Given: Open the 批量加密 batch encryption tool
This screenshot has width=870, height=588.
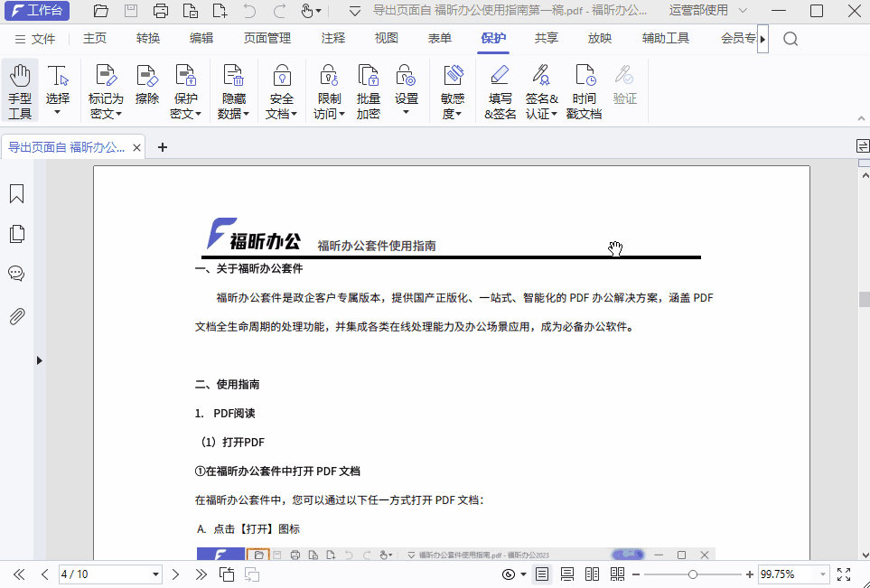Looking at the screenshot, I should click(x=368, y=88).
